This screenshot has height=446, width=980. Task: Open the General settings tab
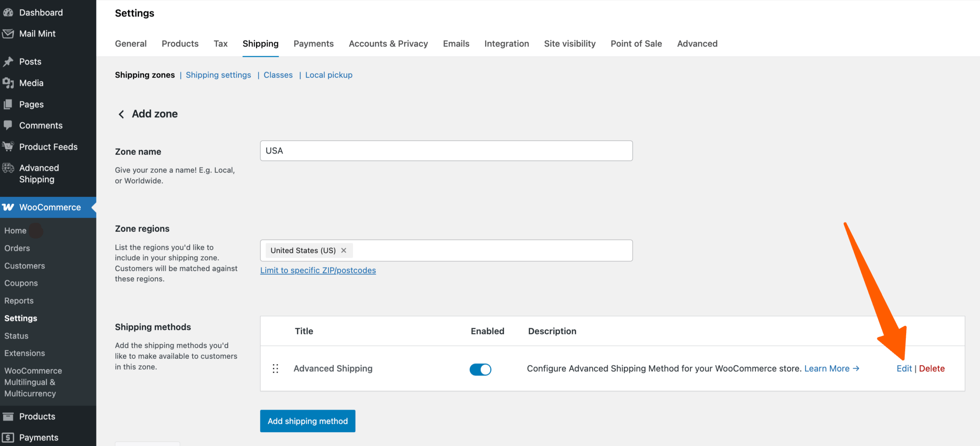(131, 44)
